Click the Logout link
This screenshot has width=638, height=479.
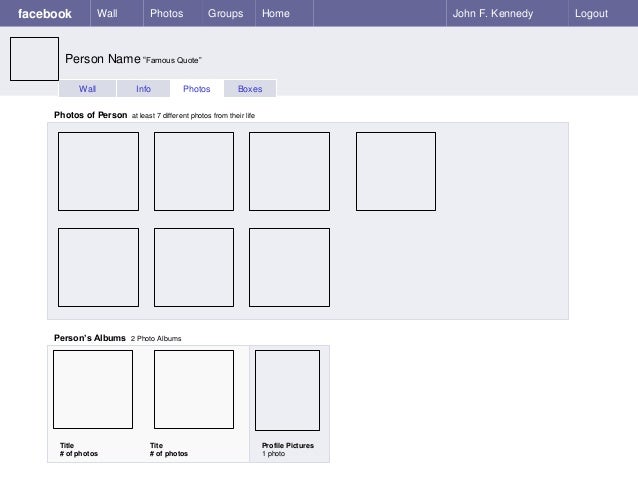click(591, 13)
